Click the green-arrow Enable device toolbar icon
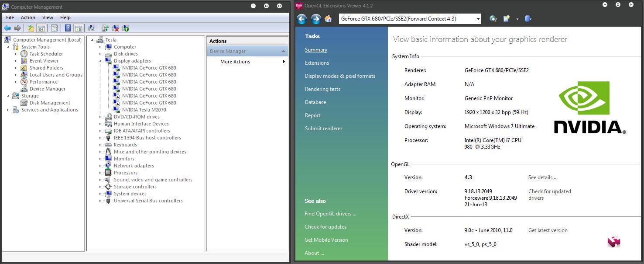The height and width of the screenshot is (264, 644). 126,28
